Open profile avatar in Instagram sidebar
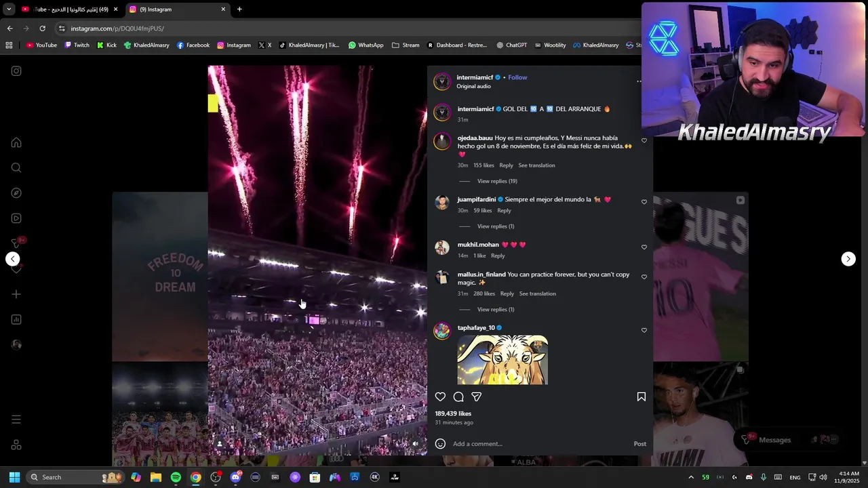 16,344
